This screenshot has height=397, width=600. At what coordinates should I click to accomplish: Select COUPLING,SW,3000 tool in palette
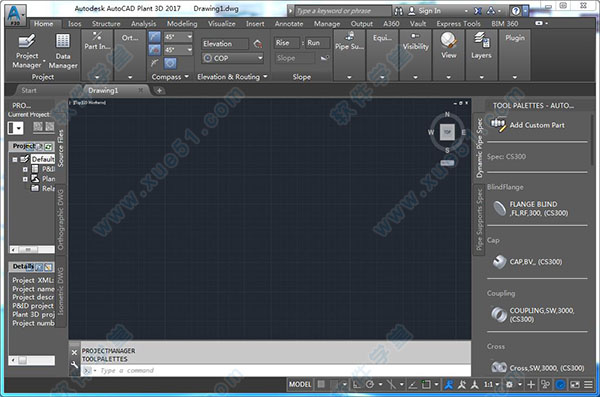(x=533, y=314)
